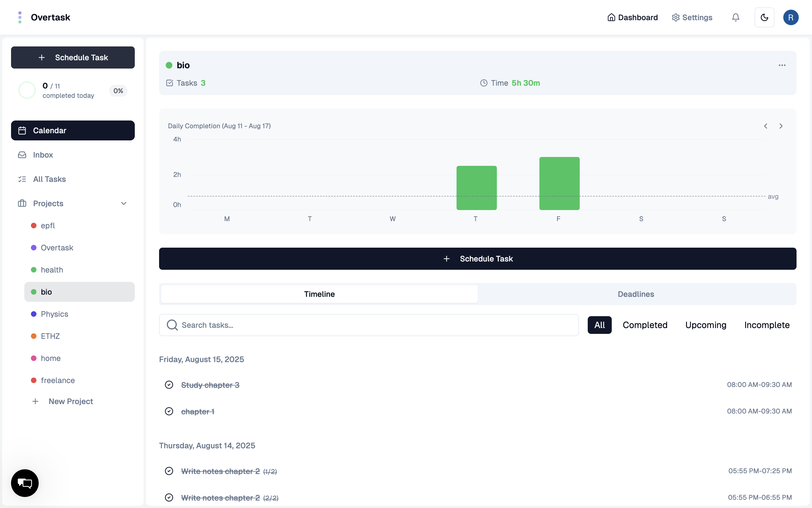The width and height of the screenshot is (812, 508).
Task: Click the Friday green completion bar
Action: 559,184
